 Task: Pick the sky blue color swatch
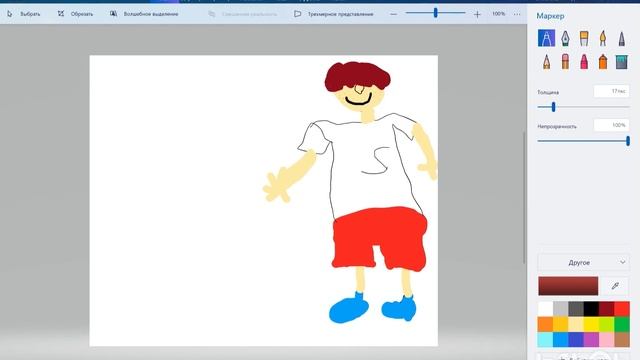point(560,339)
